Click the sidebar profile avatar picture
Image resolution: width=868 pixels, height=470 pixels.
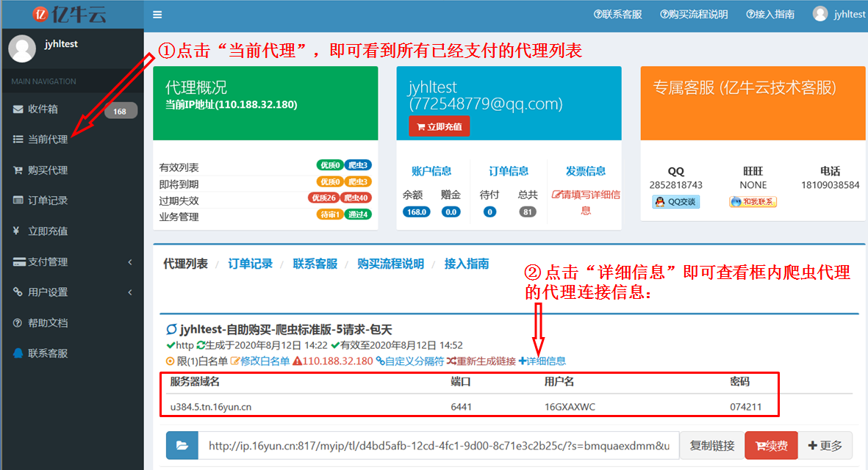[22, 48]
